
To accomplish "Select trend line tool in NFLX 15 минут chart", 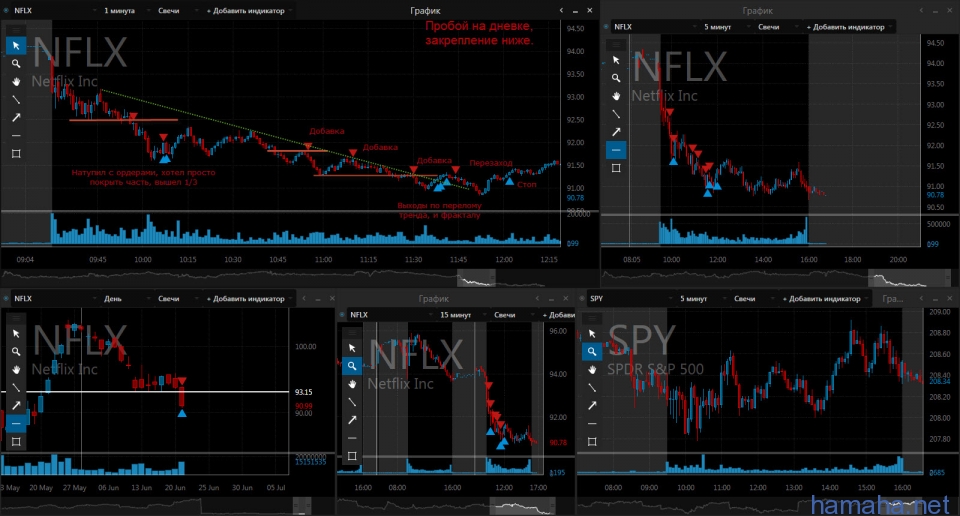I will pyautogui.click(x=352, y=402).
